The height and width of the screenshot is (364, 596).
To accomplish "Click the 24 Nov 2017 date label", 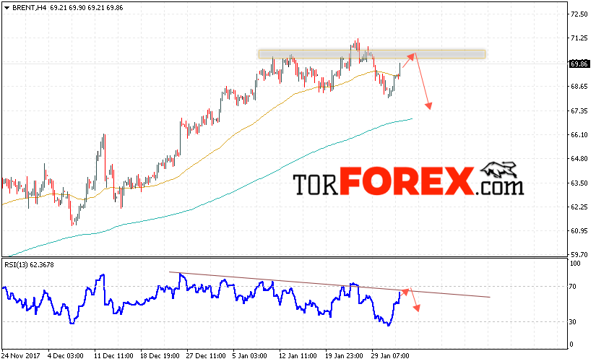I will click(x=20, y=356).
